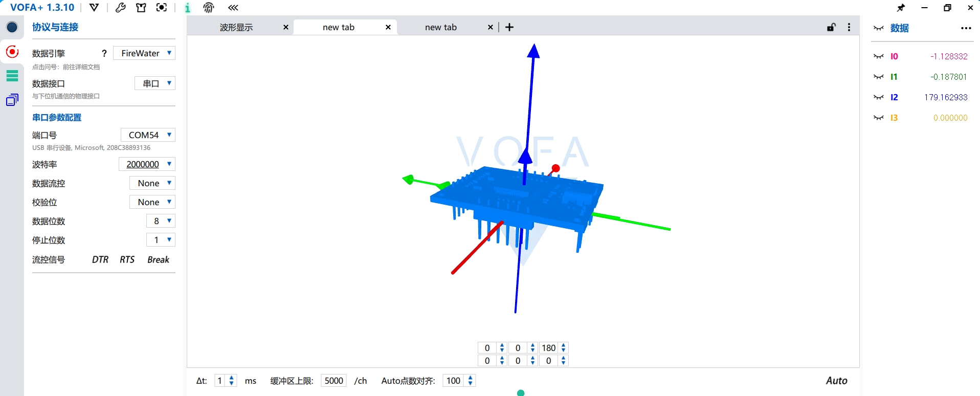Click the 缓冲区上限 field showing 5000
The image size is (980, 396).
334,381
